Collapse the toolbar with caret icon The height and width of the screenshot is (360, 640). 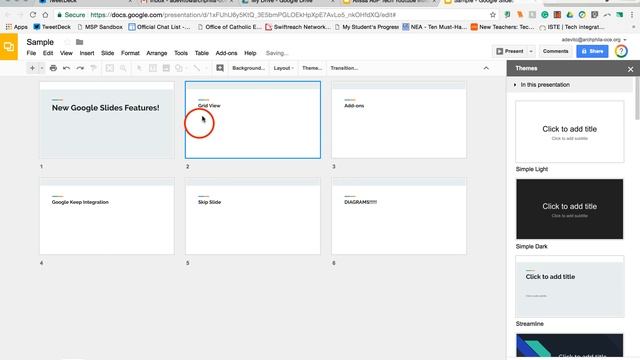pos(486,68)
